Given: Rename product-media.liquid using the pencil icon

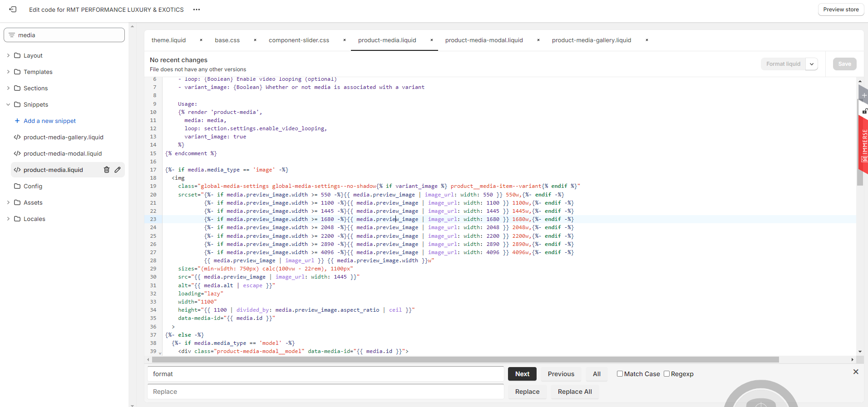Looking at the screenshot, I should click(x=118, y=170).
